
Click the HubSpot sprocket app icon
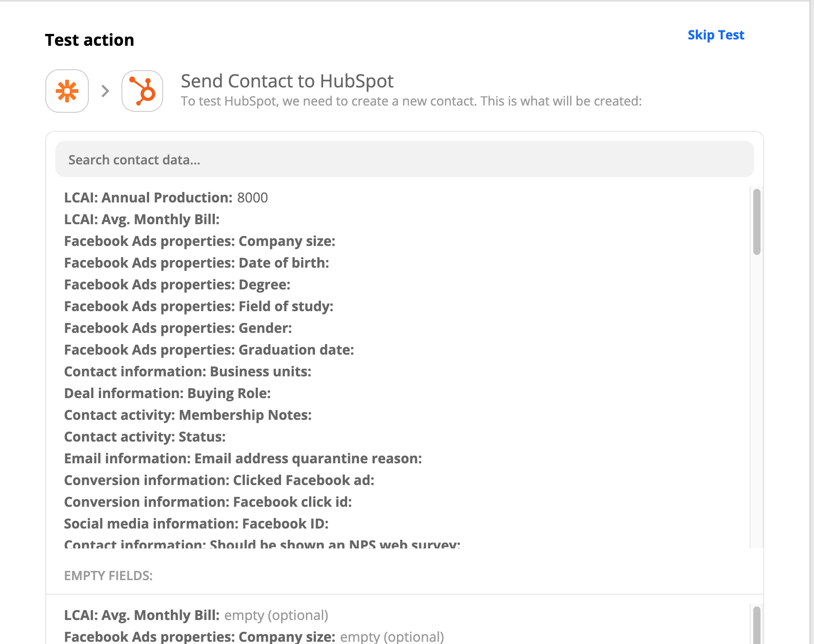142,91
